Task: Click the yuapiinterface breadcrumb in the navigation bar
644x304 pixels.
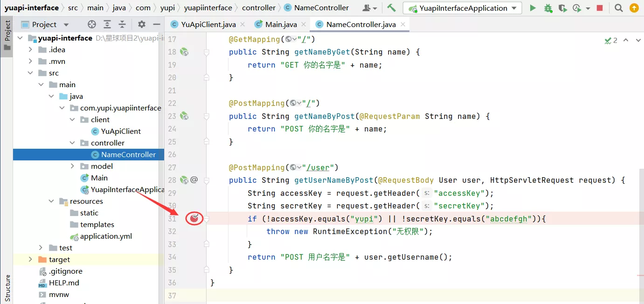Action: click(208, 7)
